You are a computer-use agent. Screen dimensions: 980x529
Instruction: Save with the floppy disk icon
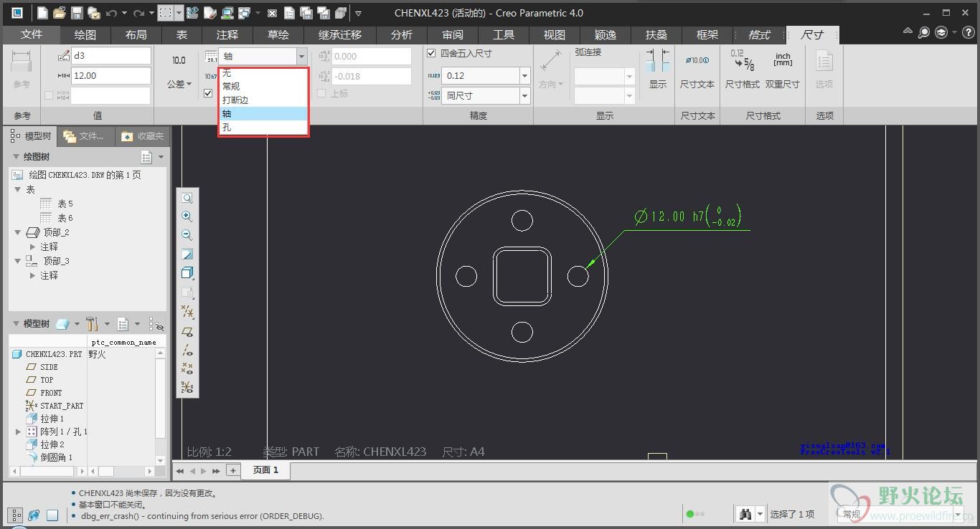point(76,13)
